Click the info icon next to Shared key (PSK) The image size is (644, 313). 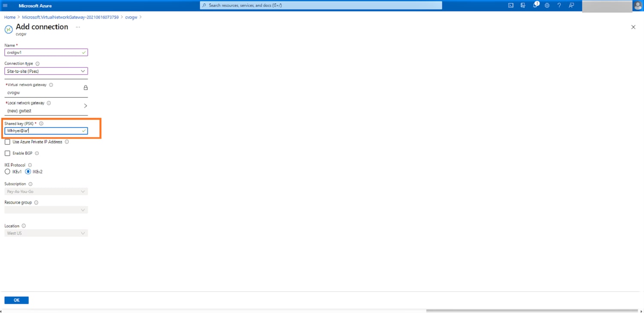click(41, 124)
